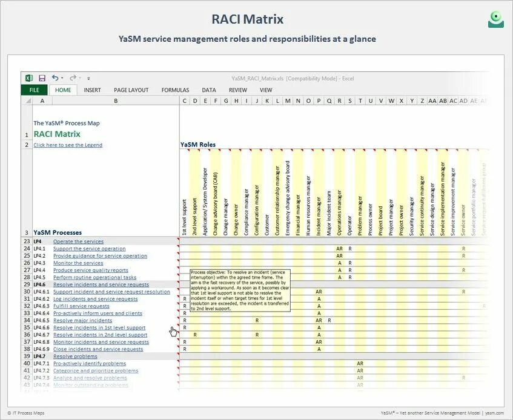Select column B header
513x420 pixels.
[116, 101]
